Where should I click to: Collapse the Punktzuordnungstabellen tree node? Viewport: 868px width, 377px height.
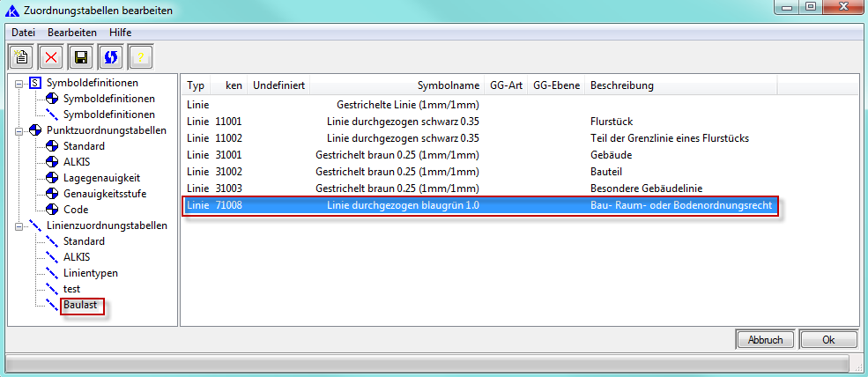(x=19, y=130)
